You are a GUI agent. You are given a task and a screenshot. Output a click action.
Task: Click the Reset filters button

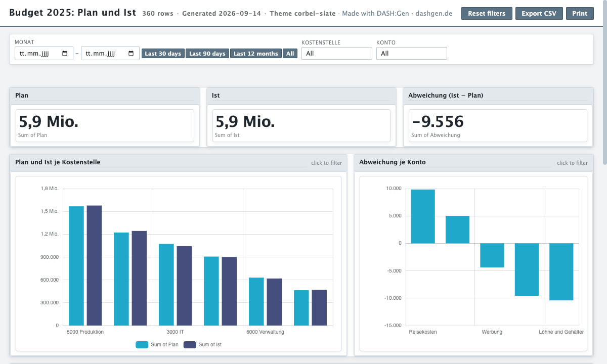[487, 14]
